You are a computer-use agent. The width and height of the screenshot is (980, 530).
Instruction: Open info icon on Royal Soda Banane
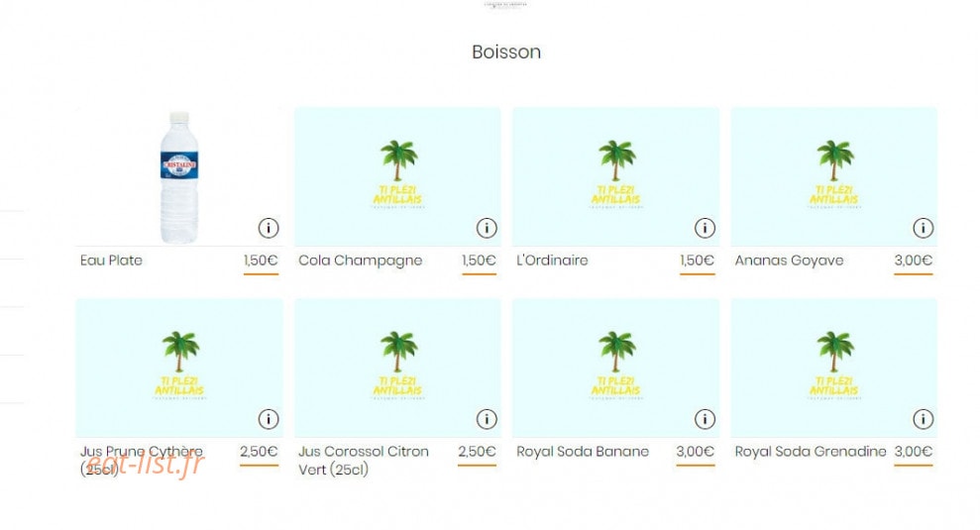pos(705,419)
